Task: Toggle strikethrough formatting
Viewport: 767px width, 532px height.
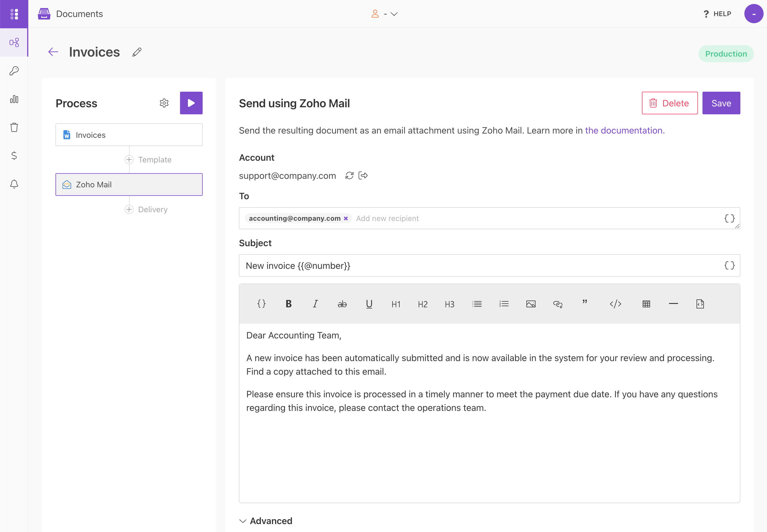Action: pyautogui.click(x=342, y=304)
